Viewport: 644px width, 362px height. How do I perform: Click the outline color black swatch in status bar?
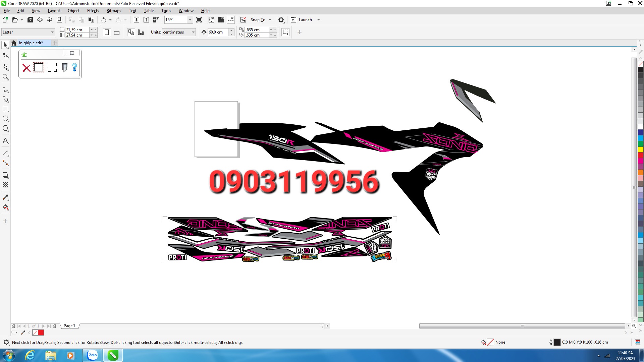[557, 342]
